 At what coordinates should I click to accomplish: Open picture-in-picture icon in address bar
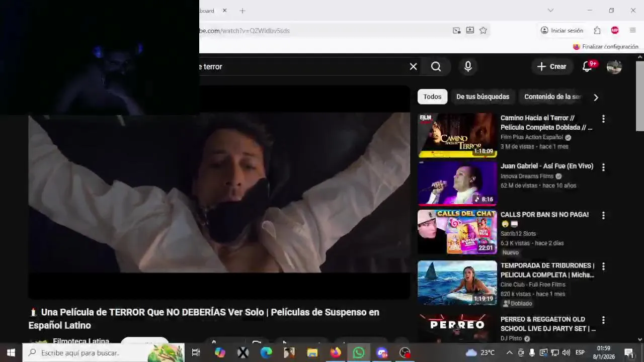point(456,31)
